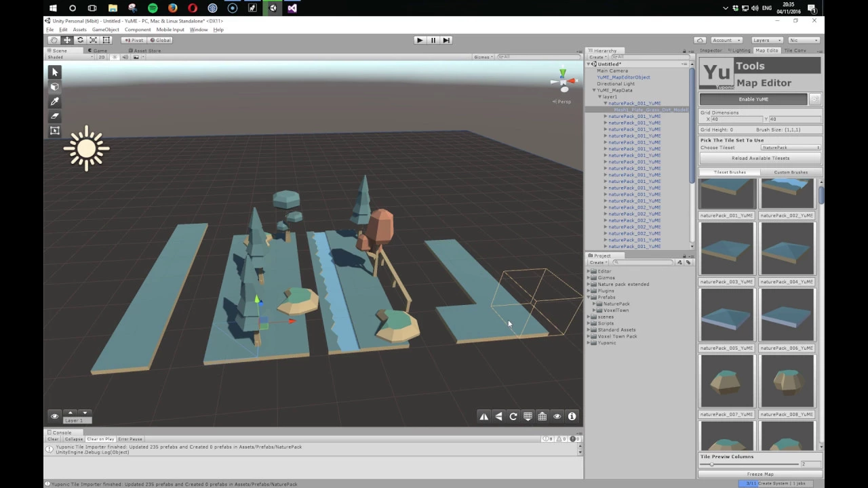This screenshot has height=488, width=868.
Task: Select the YuME eyedropper pick tool
Action: (55, 102)
